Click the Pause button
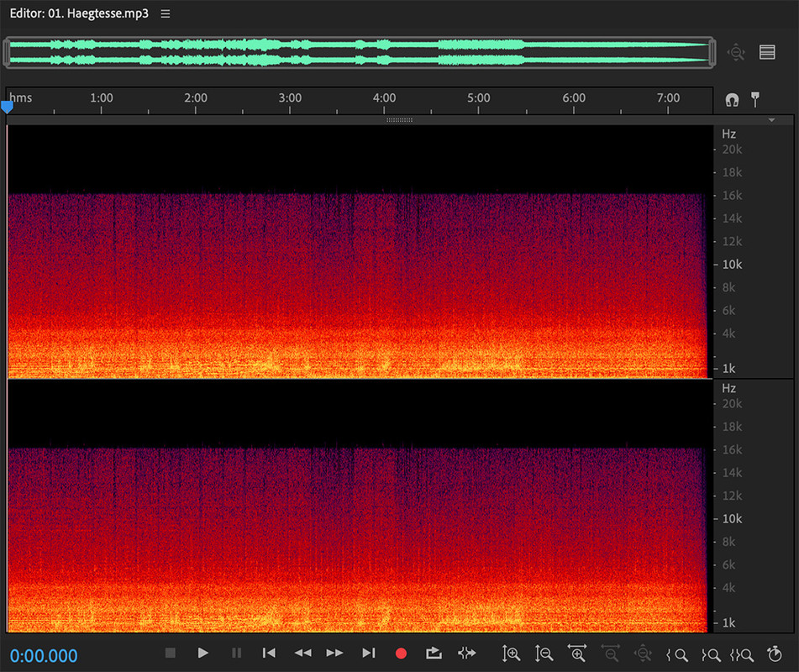The width and height of the screenshot is (799, 672). [236, 653]
